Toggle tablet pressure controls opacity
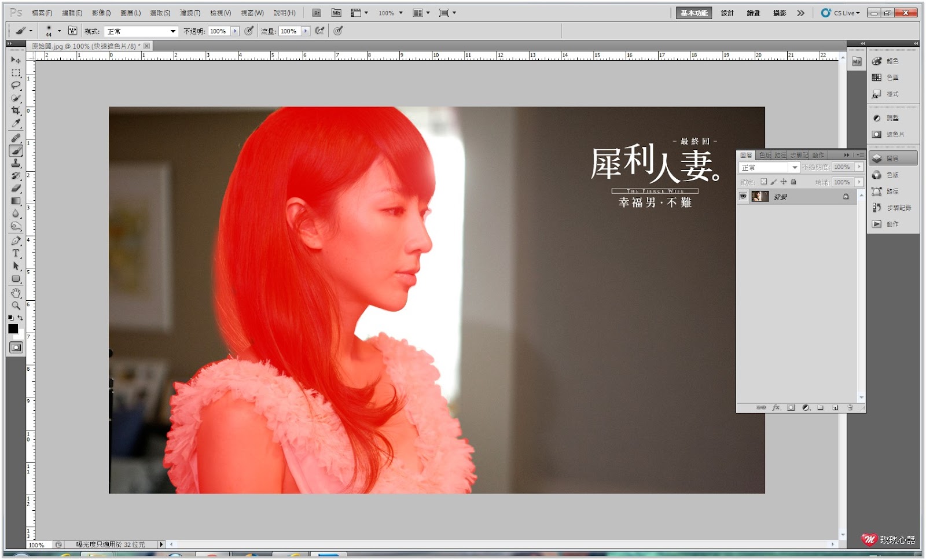Screen dimensions: 926x560 [x=249, y=31]
